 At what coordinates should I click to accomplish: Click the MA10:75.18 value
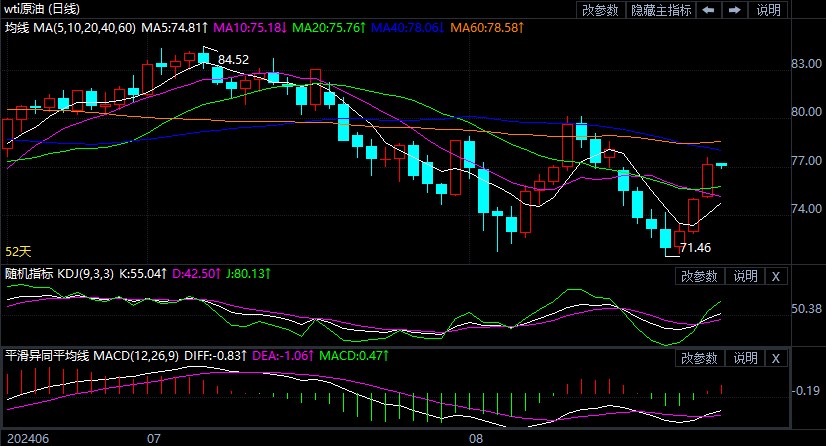250,28
